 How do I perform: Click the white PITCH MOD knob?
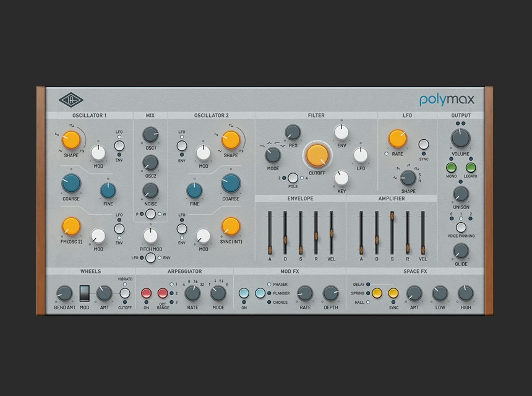coord(150,236)
